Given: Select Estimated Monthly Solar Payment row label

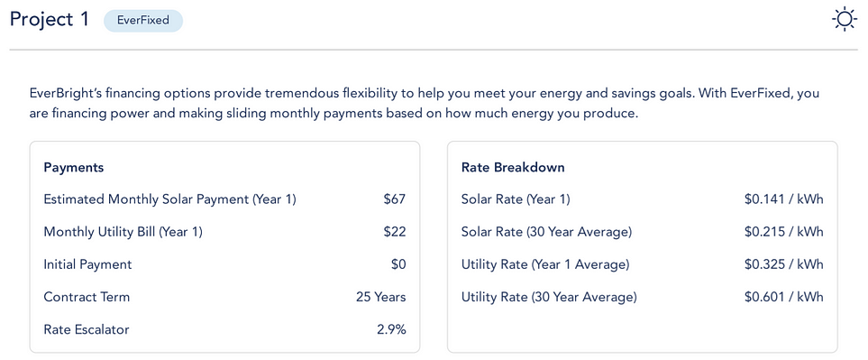Looking at the screenshot, I should click(x=170, y=199).
